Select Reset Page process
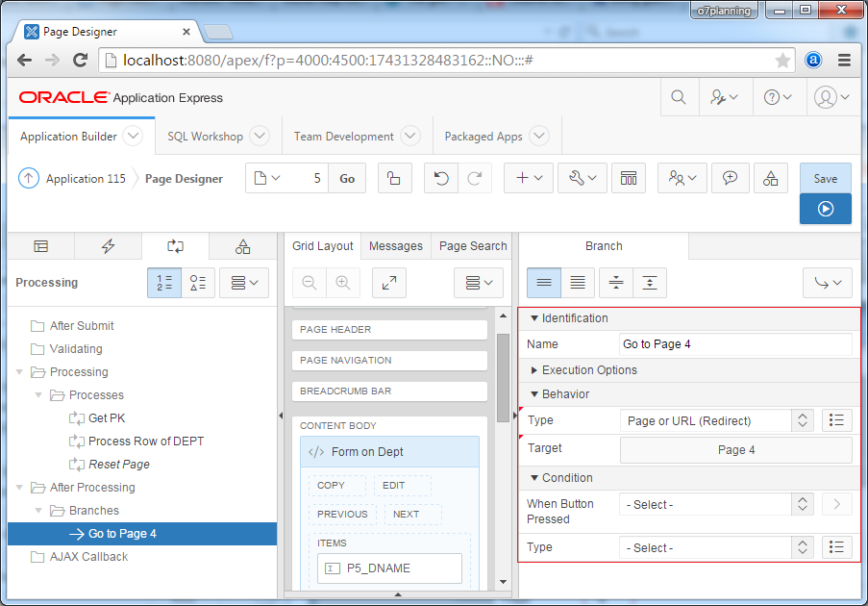The width and height of the screenshot is (868, 606). [x=118, y=465]
